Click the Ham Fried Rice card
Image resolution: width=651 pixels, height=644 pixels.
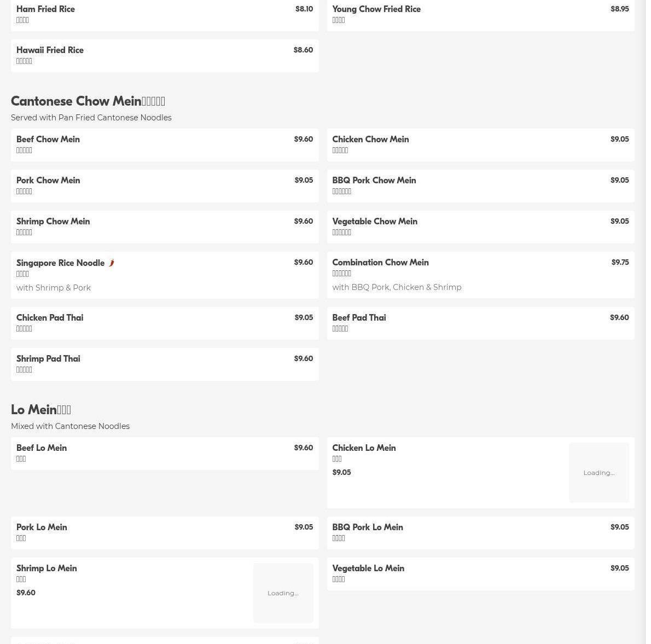point(165,15)
